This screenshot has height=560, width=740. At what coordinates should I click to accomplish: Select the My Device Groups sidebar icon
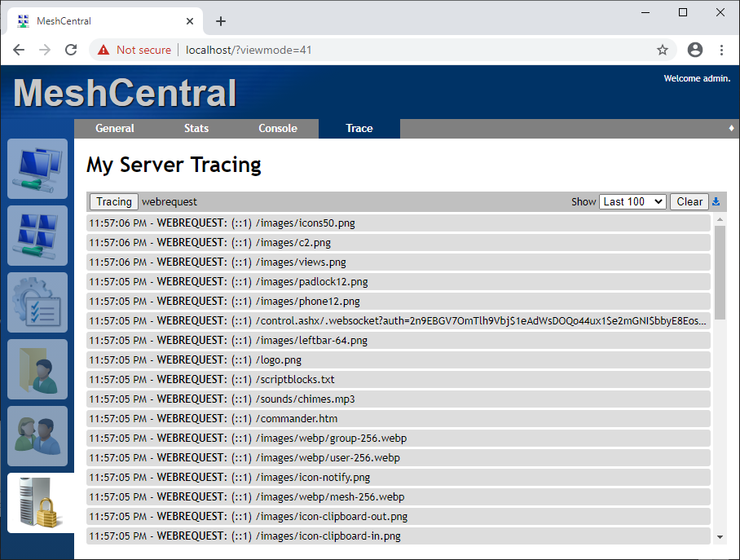tap(37, 236)
